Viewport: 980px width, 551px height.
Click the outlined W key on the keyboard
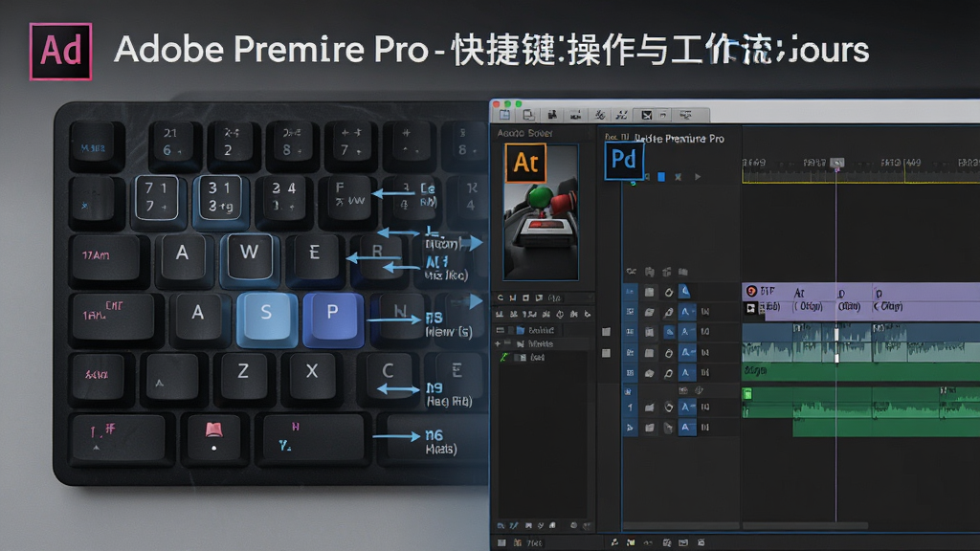point(249,254)
